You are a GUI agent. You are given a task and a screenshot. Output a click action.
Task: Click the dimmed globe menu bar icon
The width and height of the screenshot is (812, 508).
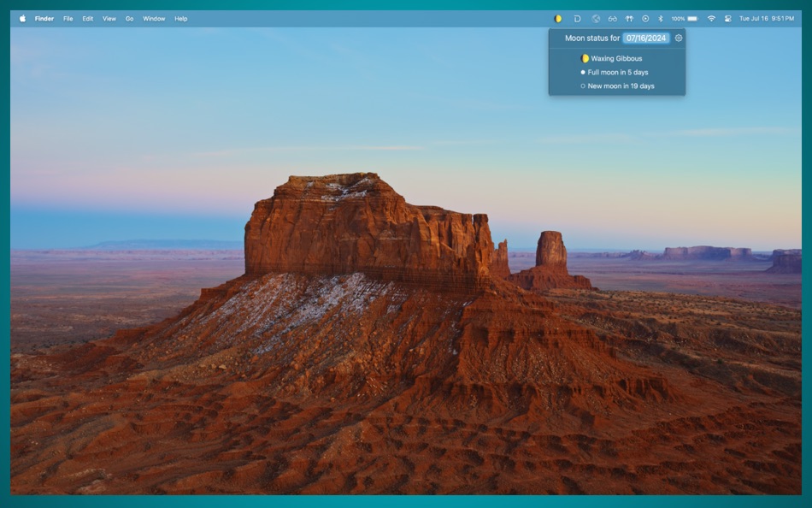coord(596,19)
